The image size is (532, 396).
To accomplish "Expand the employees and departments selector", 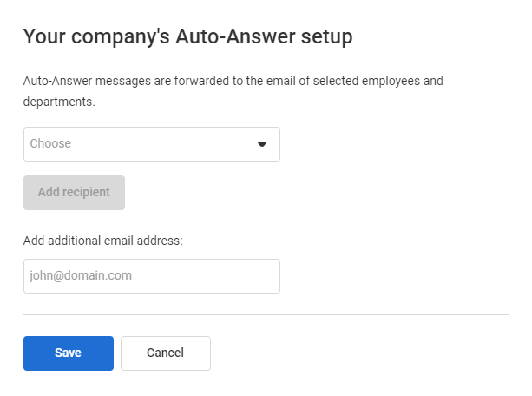I will tap(151, 144).
